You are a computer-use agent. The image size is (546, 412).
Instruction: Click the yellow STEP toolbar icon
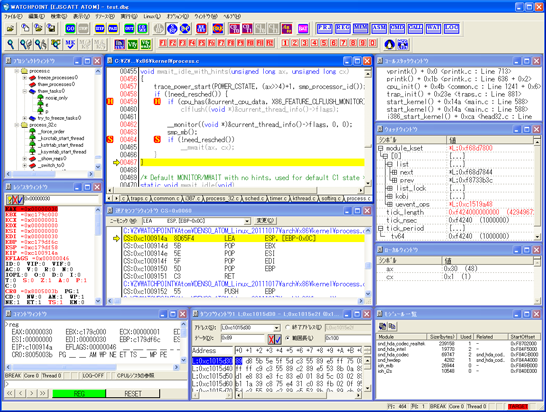point(100,28)
